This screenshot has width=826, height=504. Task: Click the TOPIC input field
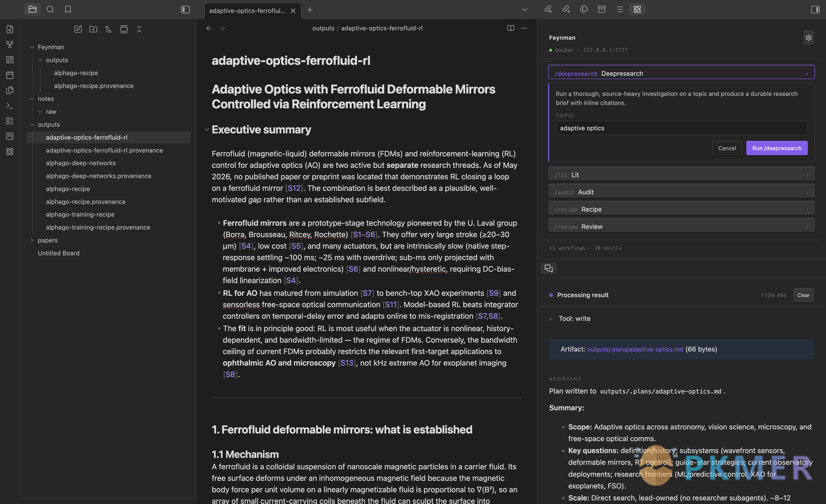pyautogui.click(x=681, y=128)
